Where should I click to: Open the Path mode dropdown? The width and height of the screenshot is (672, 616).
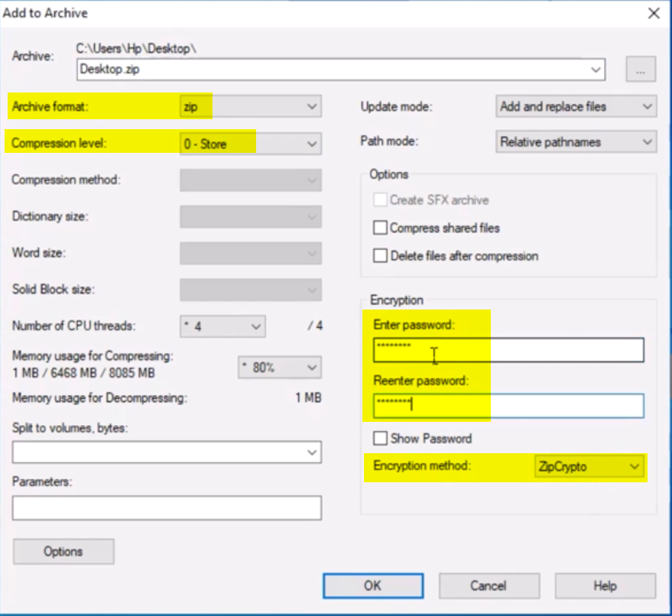(x=648, y=141)
